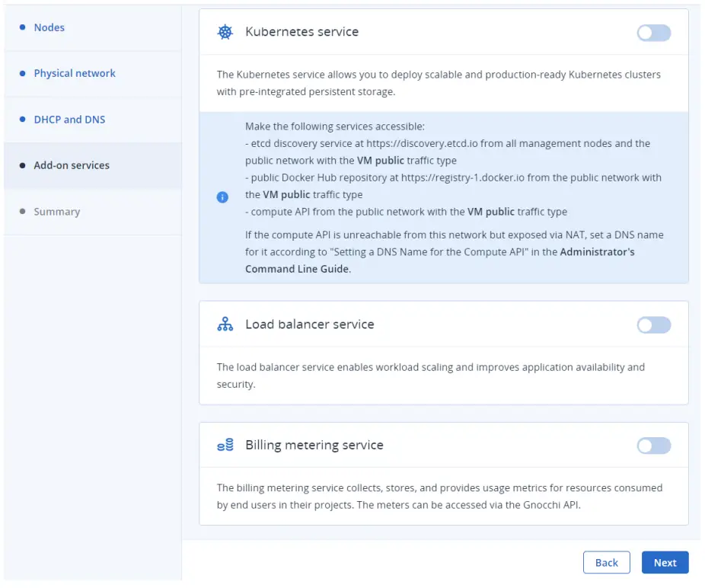Enable the Kubernetes service toggle
This screenshot has width=705, height=588.
(x=653, y=32)
